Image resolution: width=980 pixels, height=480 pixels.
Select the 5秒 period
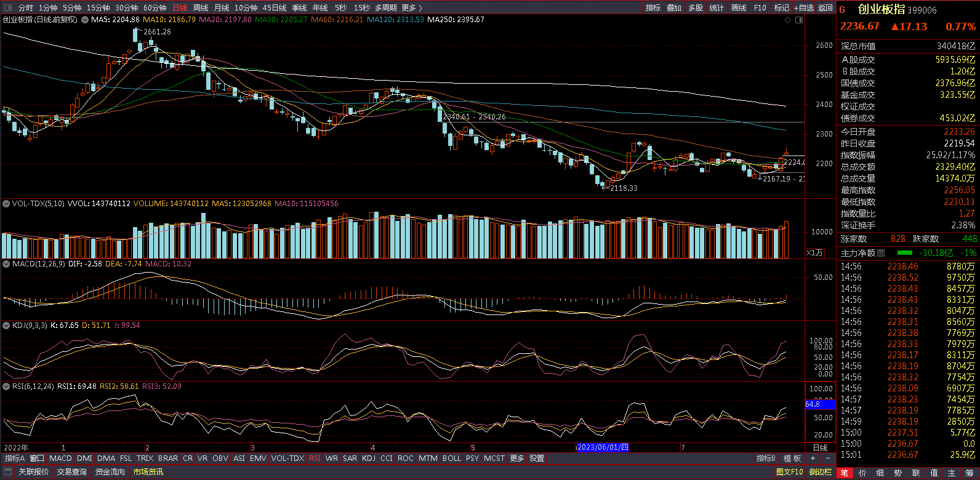click(341, 8)
